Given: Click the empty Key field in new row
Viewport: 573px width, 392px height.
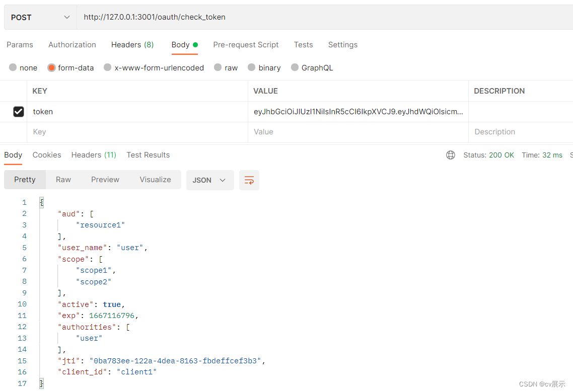Looking at the screenshot, I should [x=136, y=132].
